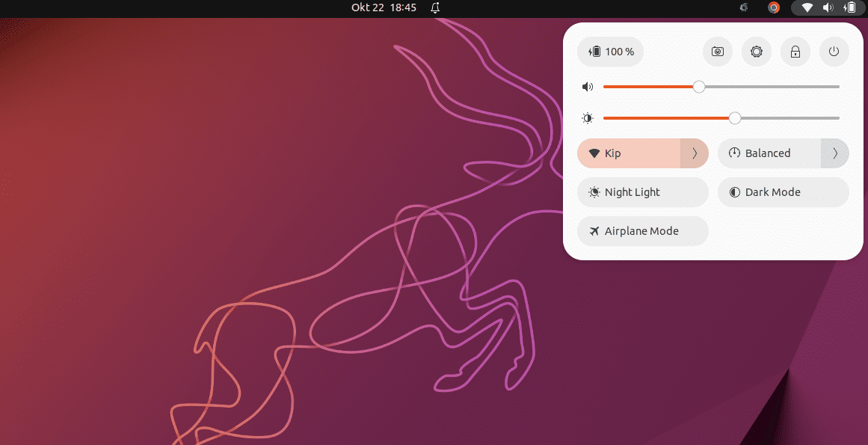The height and width of the screenshot is (445, 868).
Task: Lock the screen with the padlock icon
Action: click(x=795, y=52)
